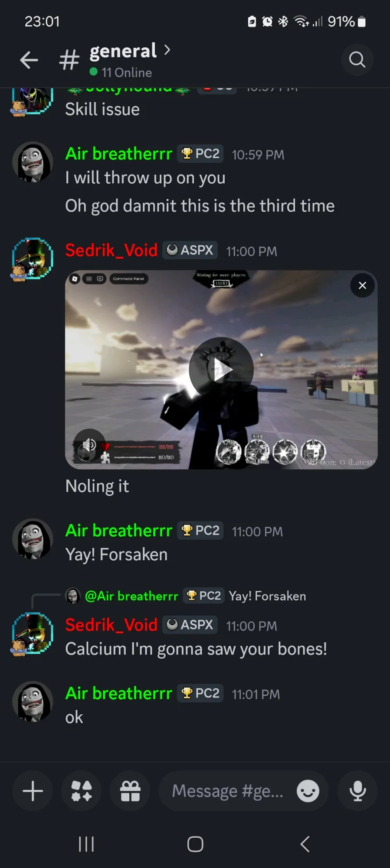
Task: Tap Air breatherrr's avatar at 10:59 PM
Action: 33,162
